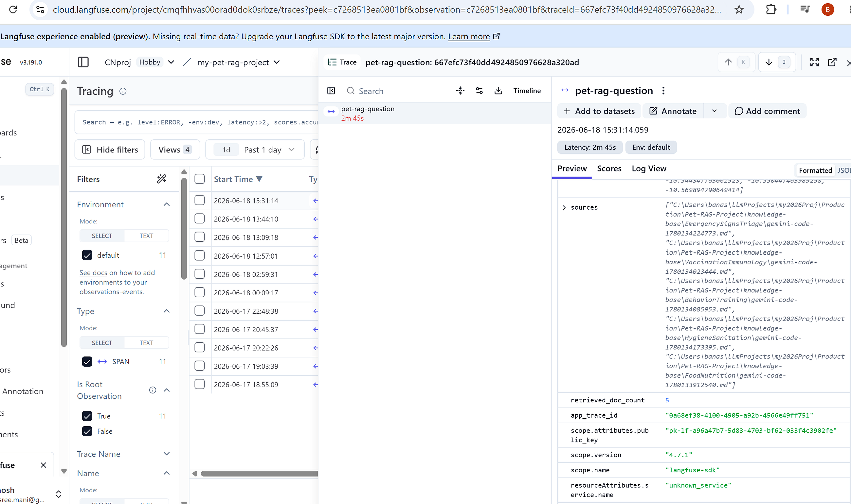Open the user account switcher arrows
The width and height of the screenshot is (851, 504).
coord(59,494)
